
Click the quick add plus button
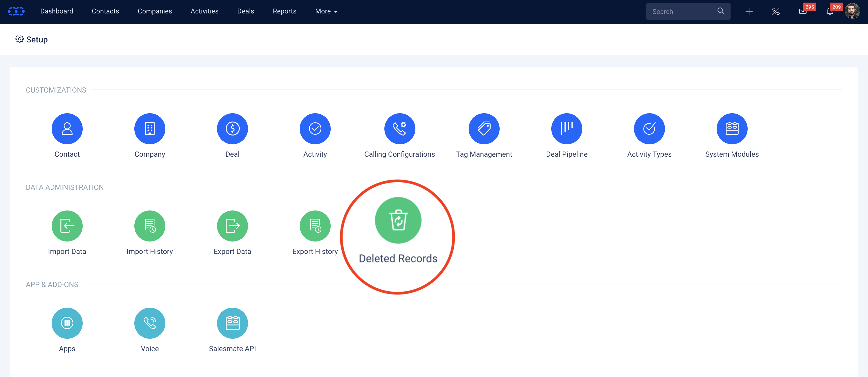pos(749,11)
